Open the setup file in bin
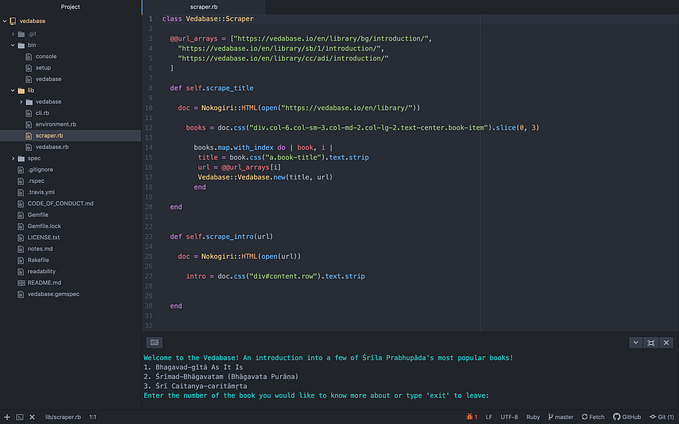The image size is (679, 424). [x=43, y=68]
